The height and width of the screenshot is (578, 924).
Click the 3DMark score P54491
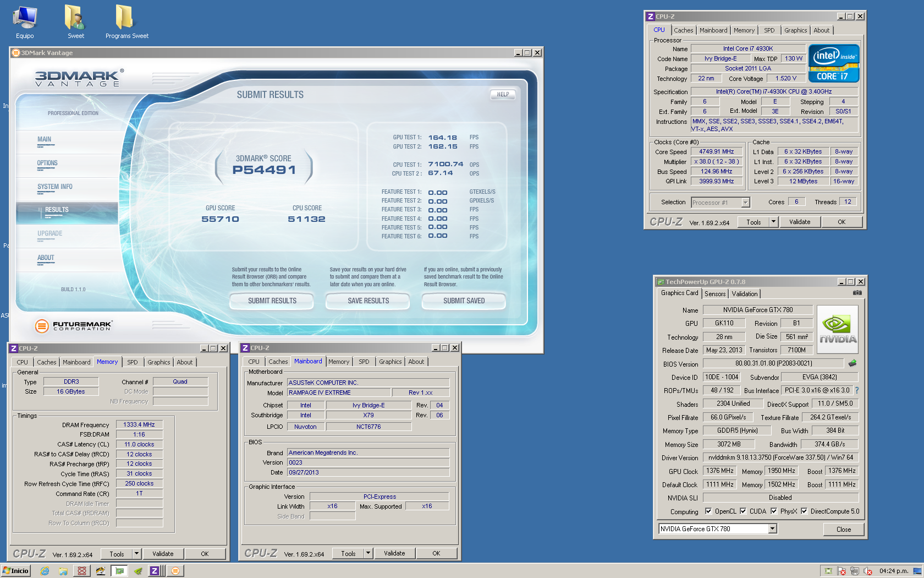264,170
